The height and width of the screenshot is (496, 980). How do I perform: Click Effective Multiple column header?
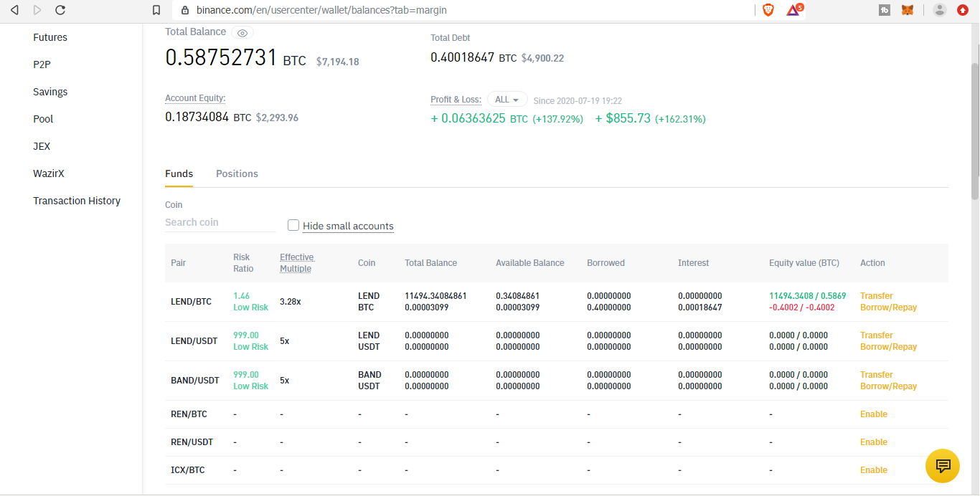coord(296,263)
